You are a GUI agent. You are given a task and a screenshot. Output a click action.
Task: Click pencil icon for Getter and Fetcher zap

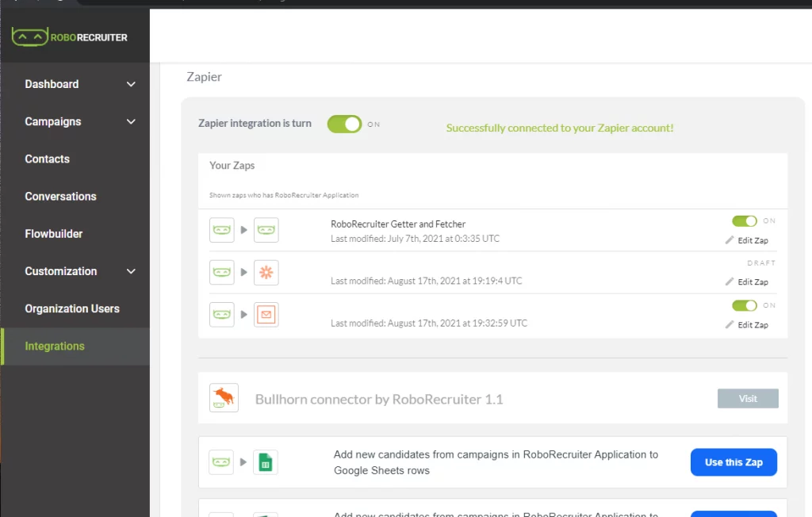(730, 239)
